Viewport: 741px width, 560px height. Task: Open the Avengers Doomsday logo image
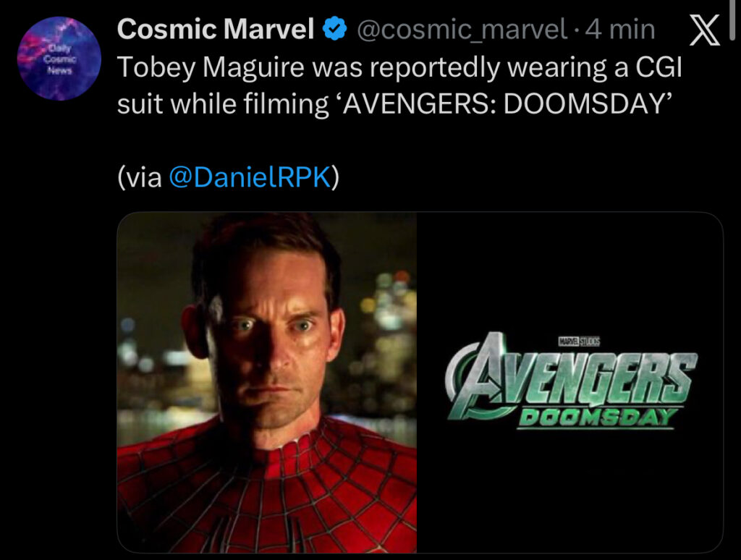tap(570, 382)
